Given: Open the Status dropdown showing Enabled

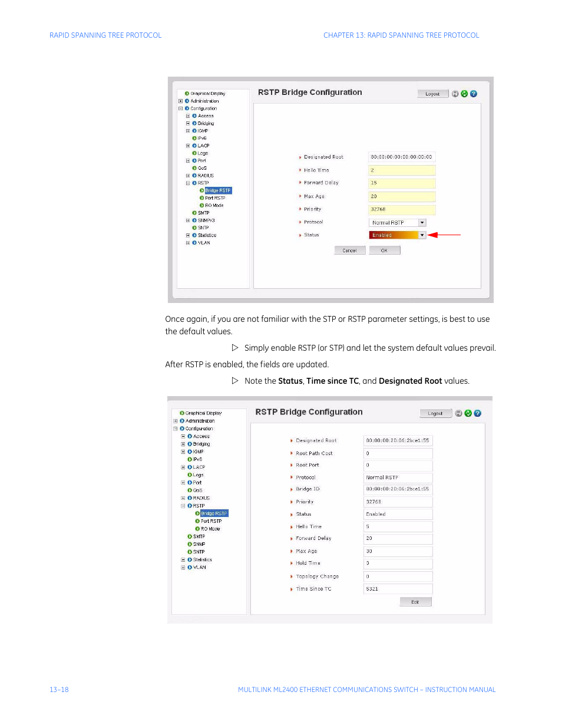Looking at the screenshot, I should 422,235.
